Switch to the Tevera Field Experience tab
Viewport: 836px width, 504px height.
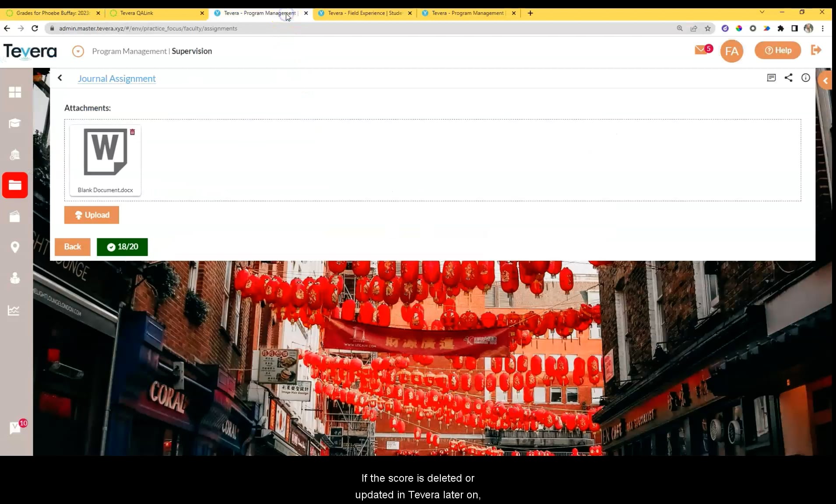pos(363,13)
